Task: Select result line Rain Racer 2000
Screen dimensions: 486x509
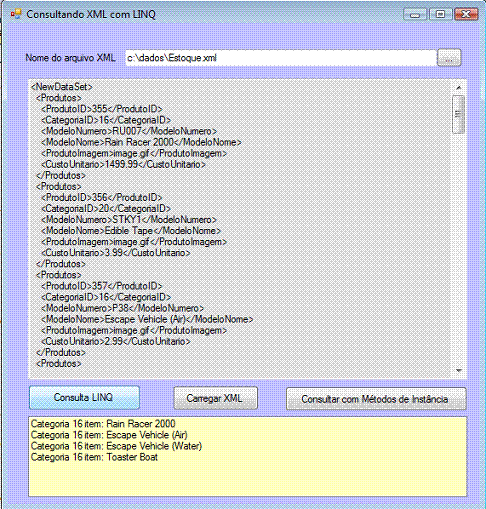Action: pyautogui.click(x=103, y=424)
